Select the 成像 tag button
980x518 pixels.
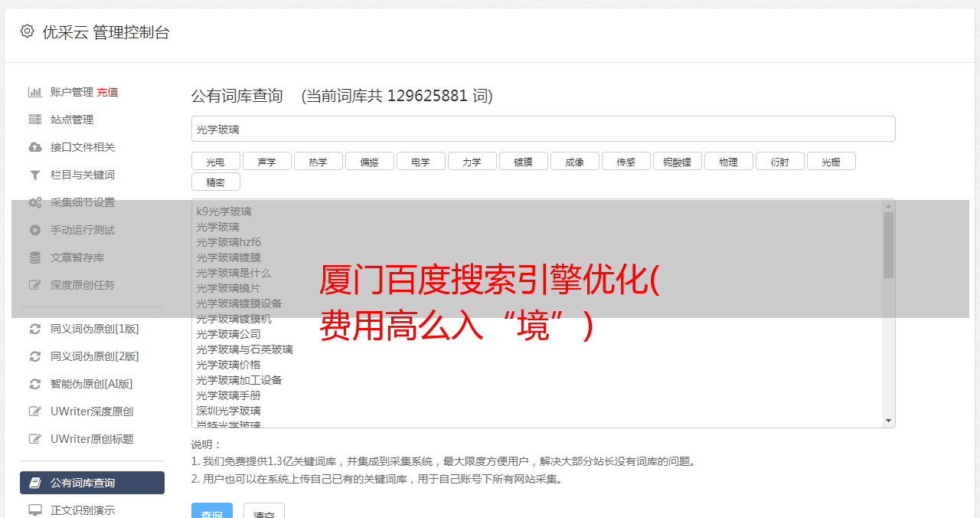[x=574, y=161]
